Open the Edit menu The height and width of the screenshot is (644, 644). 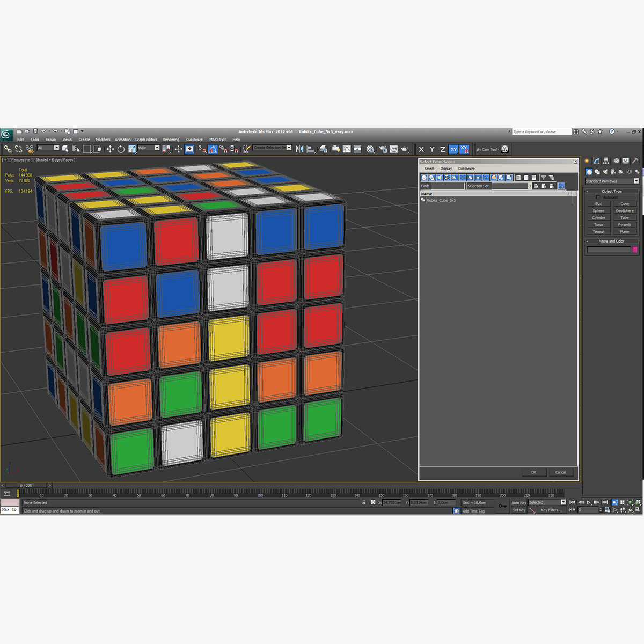(x=20, y=140)
